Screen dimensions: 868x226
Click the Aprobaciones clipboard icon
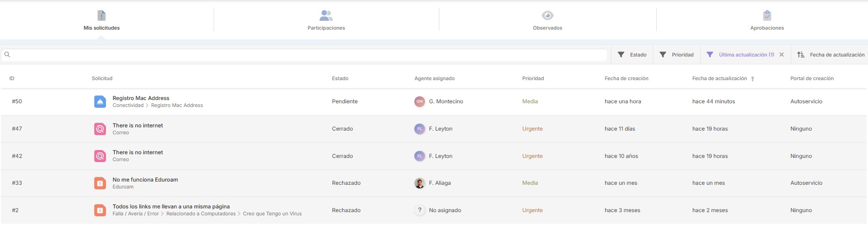[x=767, y=16]
